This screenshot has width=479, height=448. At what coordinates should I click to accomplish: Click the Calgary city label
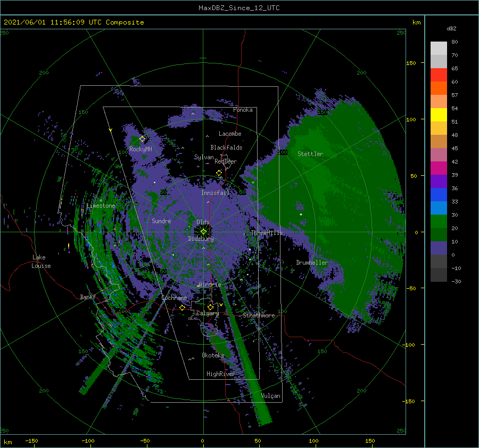tap(208, 313)
